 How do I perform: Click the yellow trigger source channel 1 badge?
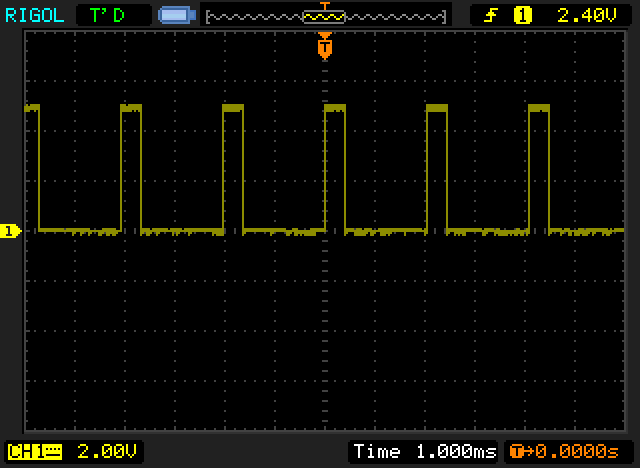pyautogui.click(x=522, y=15)
